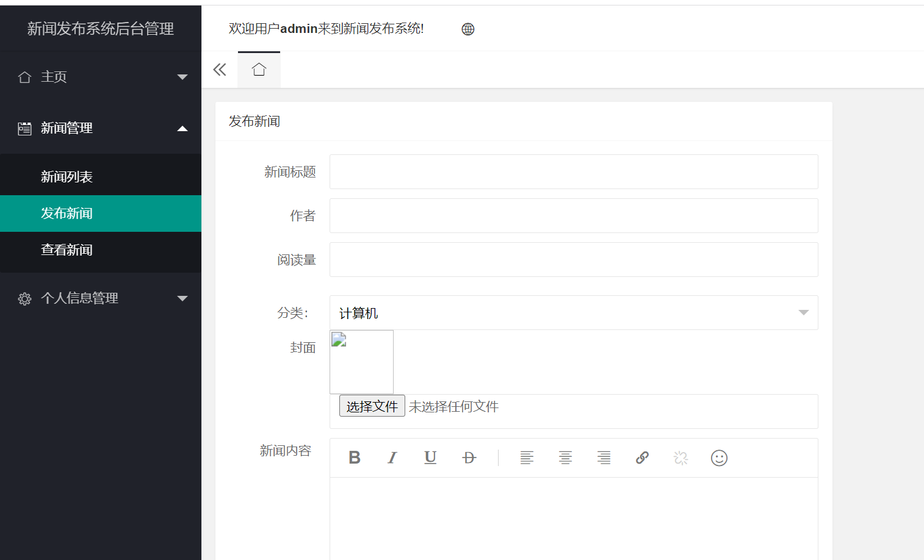Image resolution: width=924 pixels, height=560 pixels.
Task: Expand the 个人信息管理 menu arrow
Action: click(182, 298)
